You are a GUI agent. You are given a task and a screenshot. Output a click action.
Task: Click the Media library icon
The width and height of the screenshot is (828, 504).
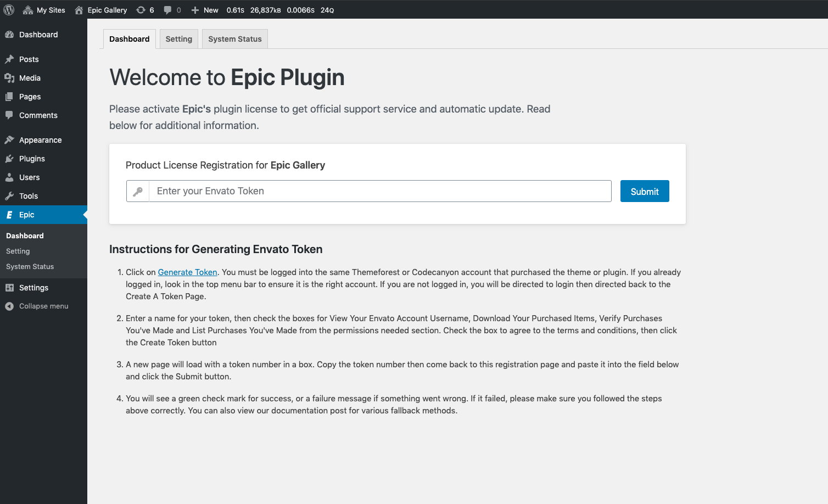[x=9, y=78]
